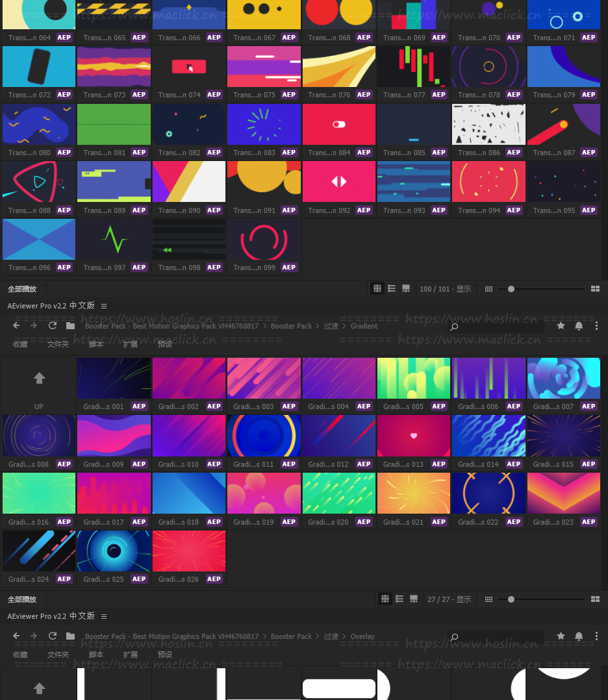Click large thumbnails icon beside the 100 / 101 slider
Screen dimensions: 608x700
tap(595, 289)
